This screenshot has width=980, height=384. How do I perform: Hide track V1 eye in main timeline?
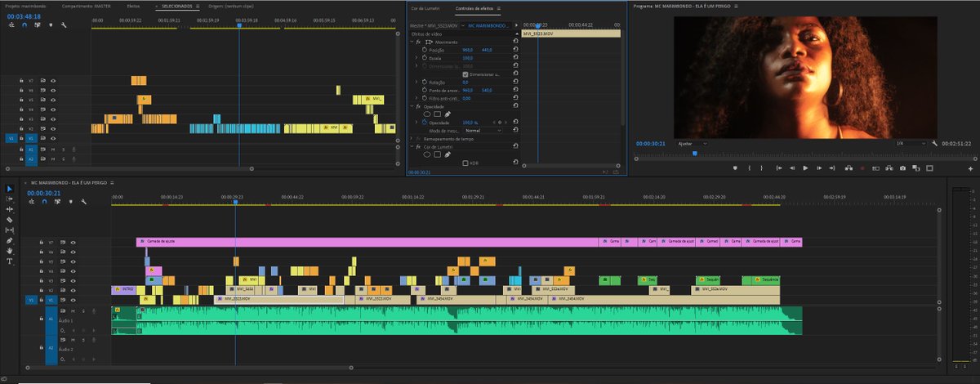click(73, 300)
